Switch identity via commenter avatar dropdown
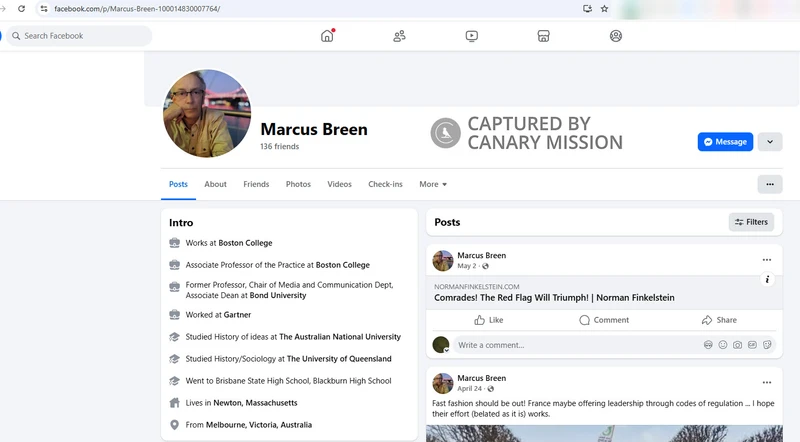 point(441,346)
